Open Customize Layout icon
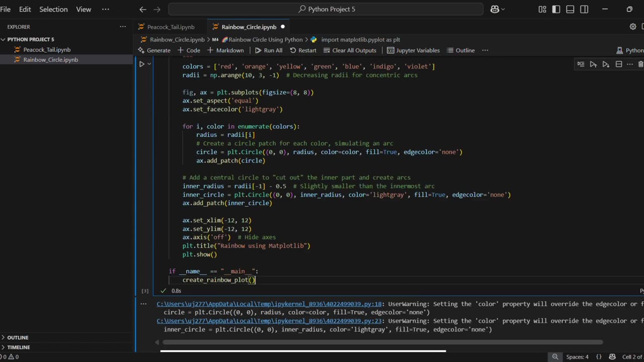Screen dimensions: 644x362 [x=542, y=9]
